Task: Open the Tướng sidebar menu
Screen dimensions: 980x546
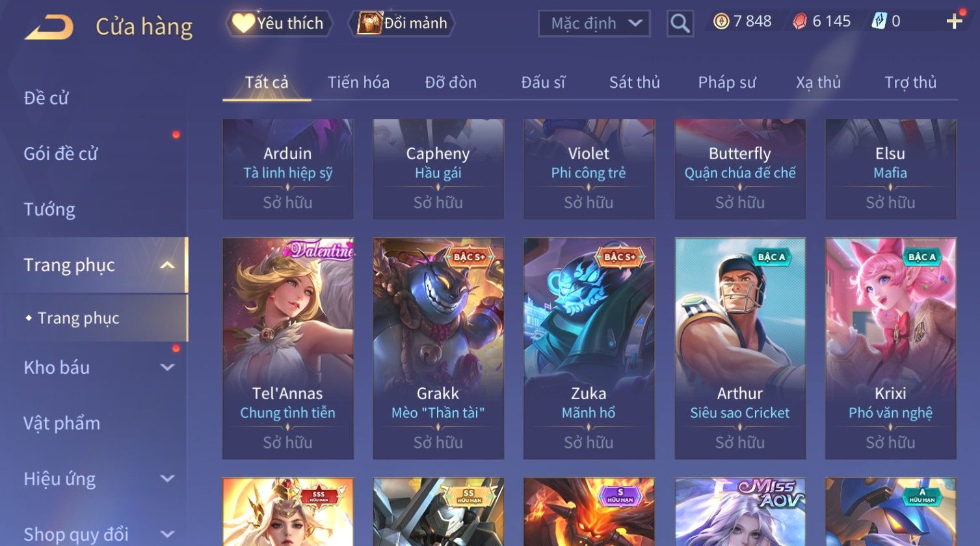Action: 49,209
